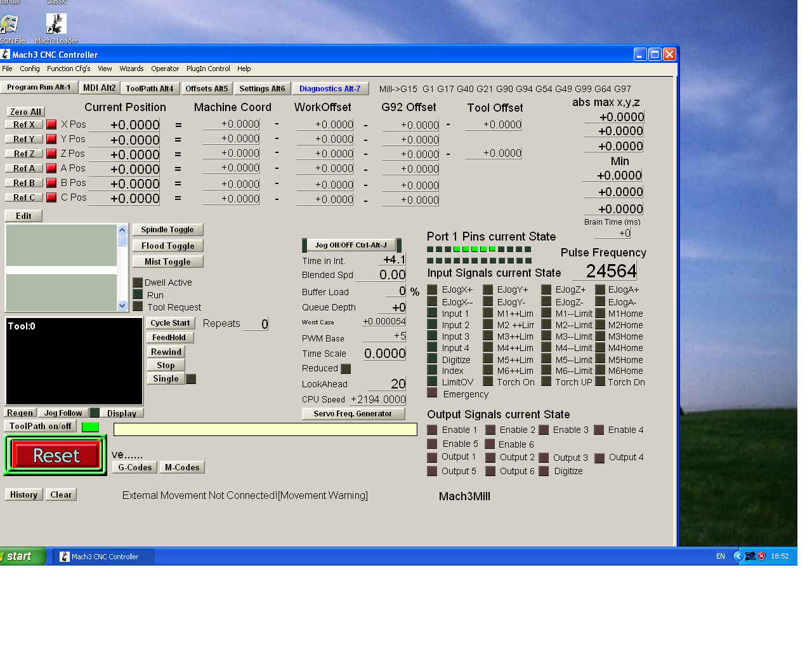Click the Mach3 icon in title bar

(x=6, y=55)
